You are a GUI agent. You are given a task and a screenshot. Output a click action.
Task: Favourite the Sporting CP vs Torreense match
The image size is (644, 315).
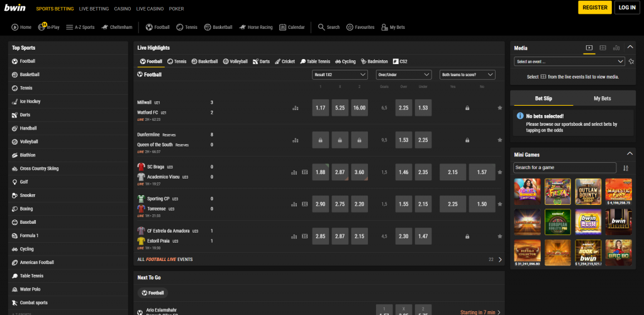500,204
